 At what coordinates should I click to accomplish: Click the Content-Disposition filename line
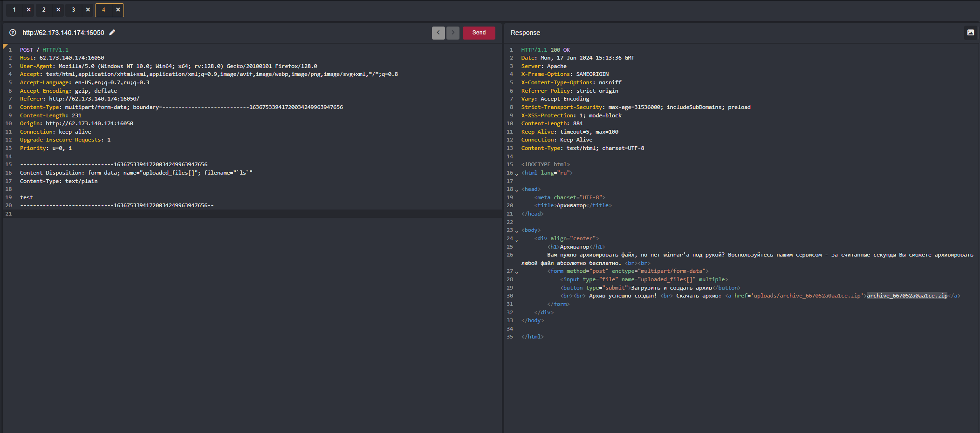coord(136,173)
